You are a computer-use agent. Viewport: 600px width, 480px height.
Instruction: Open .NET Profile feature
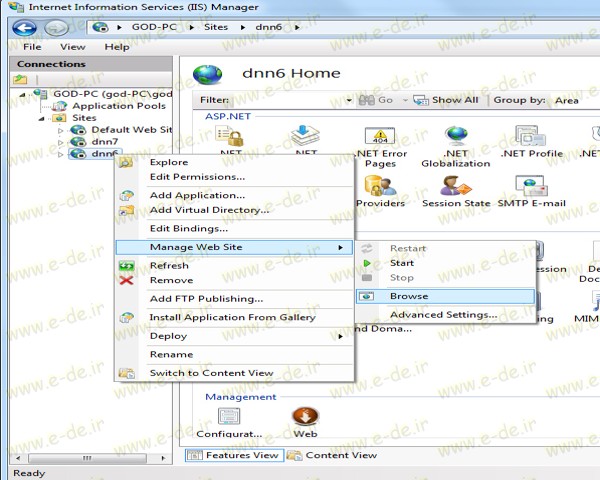[x=532, y=142]
